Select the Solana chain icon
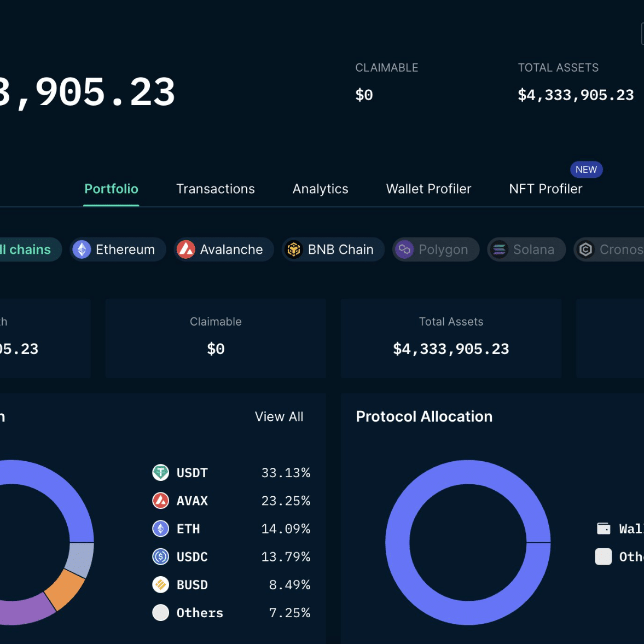Screen dimensions: 644x644 (499, 250)
